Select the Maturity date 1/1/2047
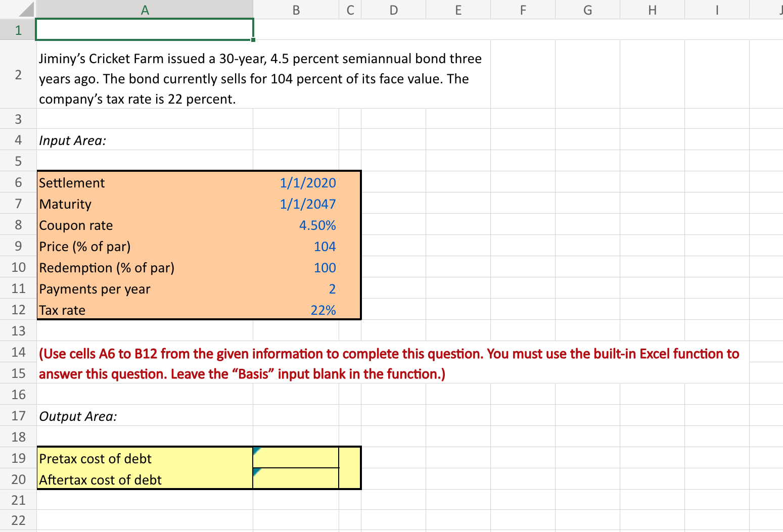The height and width of the screenshot is (532, 783). tap(296, 203)
